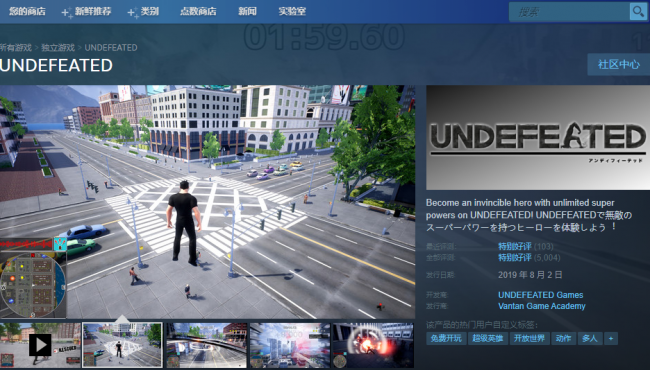Open the 点数商店 tab
Image resolution: width=650 pixels, height=370 pixels.
(x=198, y=12)
